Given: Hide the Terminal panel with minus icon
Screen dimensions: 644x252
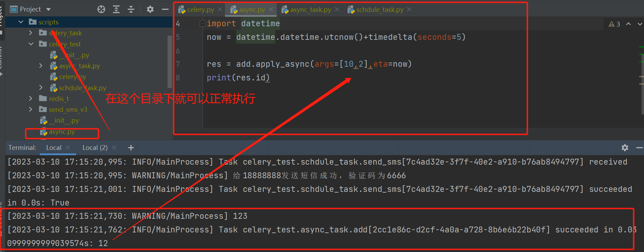Looking at the screenshot, I should pyautogui.click(x=639, y=148).
